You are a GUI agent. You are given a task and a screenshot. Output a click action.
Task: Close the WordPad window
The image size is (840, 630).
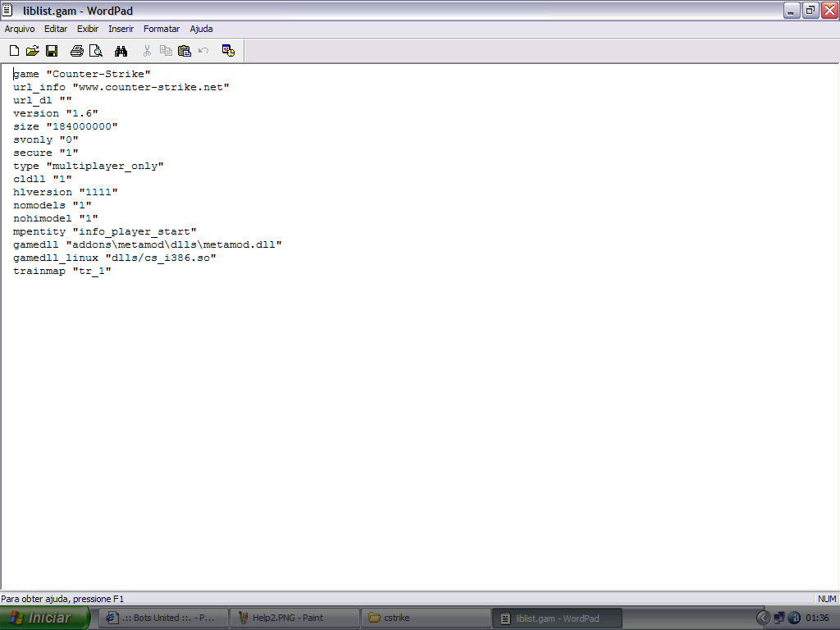[830, 10]
